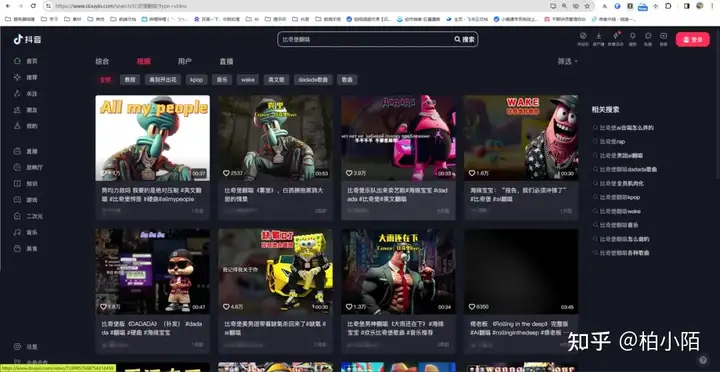This screenshot has width=720, height=372.
Task: Select the 全部 filter chip
Action: pos(106,79)
